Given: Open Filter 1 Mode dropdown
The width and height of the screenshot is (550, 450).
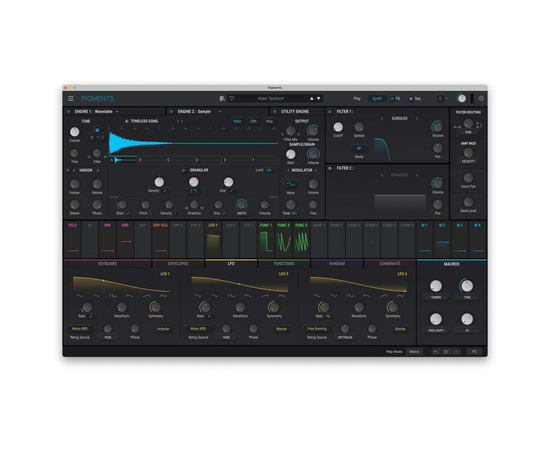Looking at the screenshot, I should tap(359, 149).
